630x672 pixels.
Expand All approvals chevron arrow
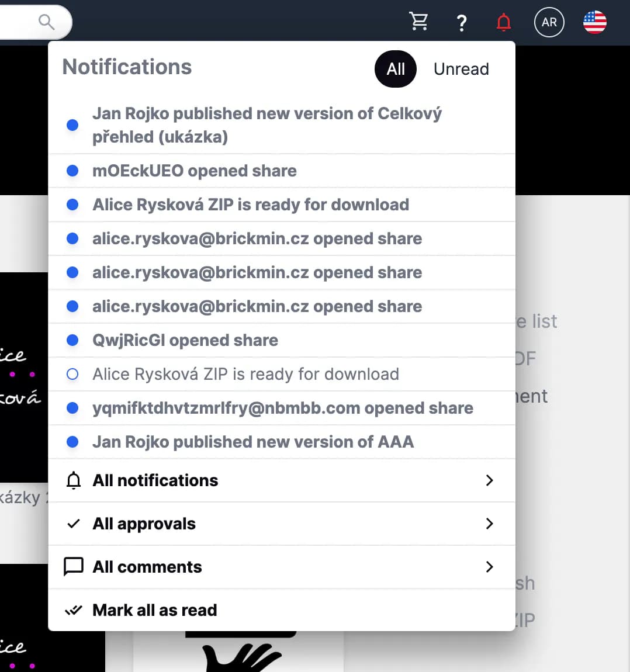489,524
